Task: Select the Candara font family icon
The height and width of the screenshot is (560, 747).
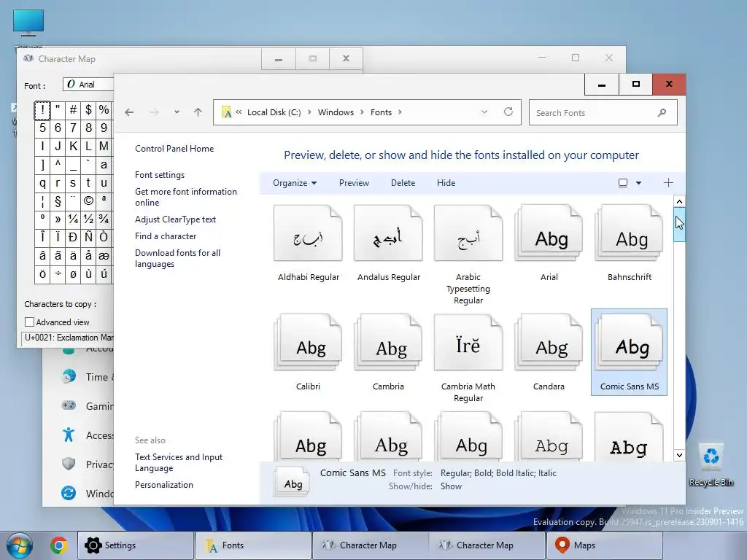Action: 549,343
